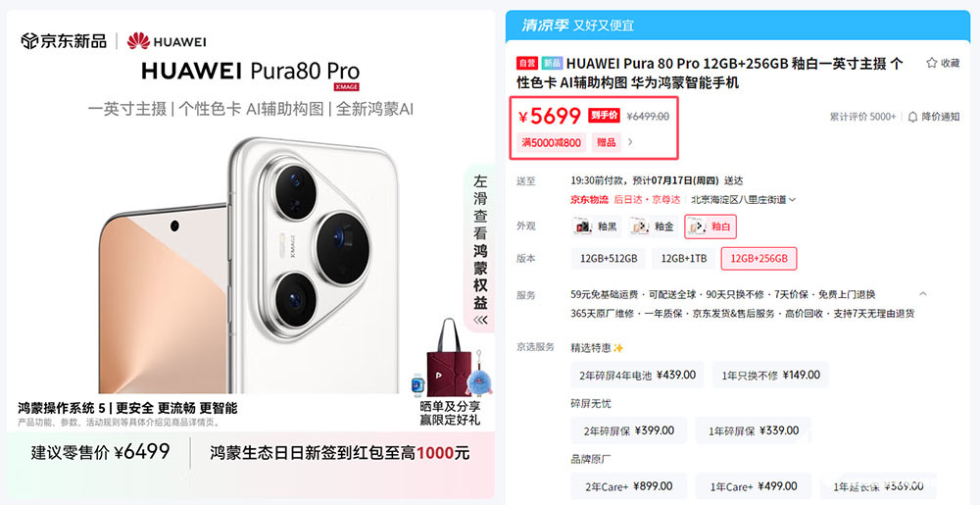Click the bell price-drop notification icon
This screenshot has height=505, width=980.
pos(913,117)
